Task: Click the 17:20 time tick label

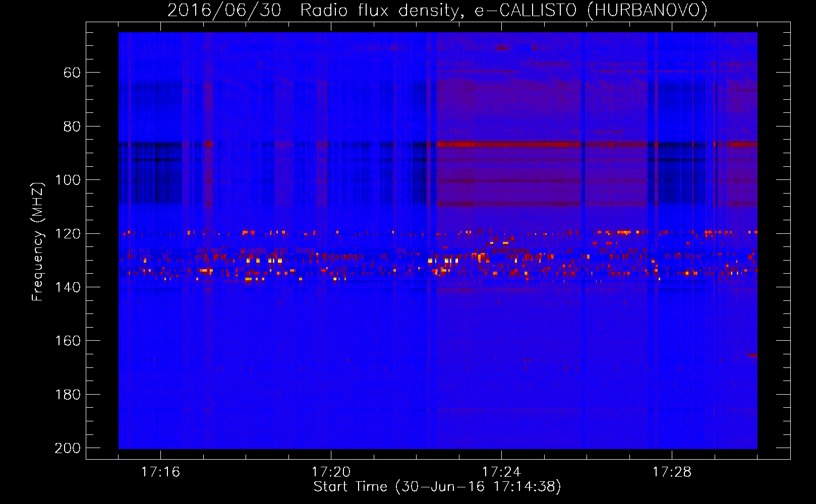Action: (x=331, y=472)
